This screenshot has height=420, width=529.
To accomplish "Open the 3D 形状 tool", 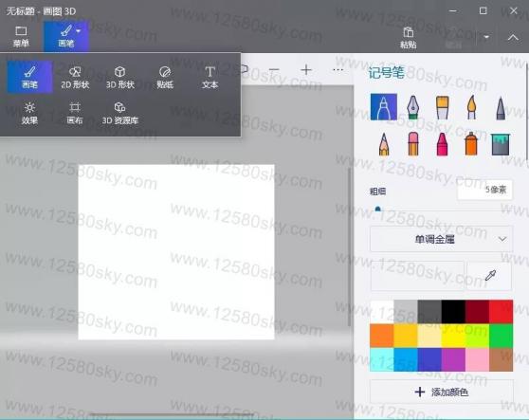I will [120, 77].
